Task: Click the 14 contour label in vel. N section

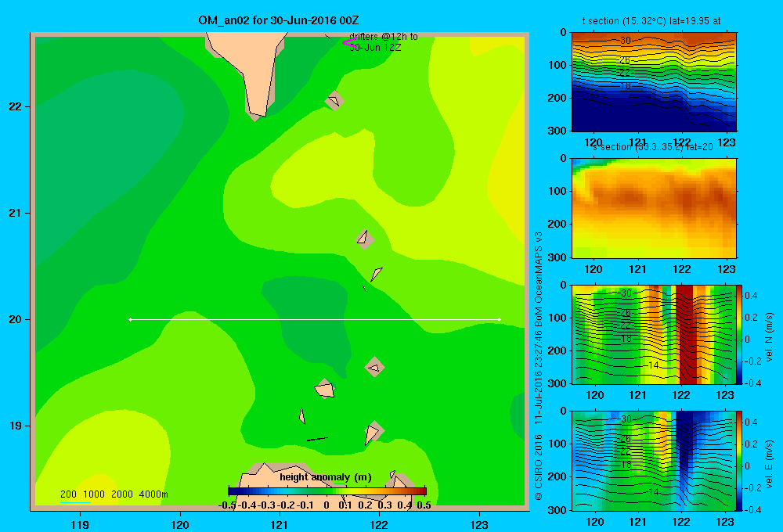Action: (x=654, y=365)
